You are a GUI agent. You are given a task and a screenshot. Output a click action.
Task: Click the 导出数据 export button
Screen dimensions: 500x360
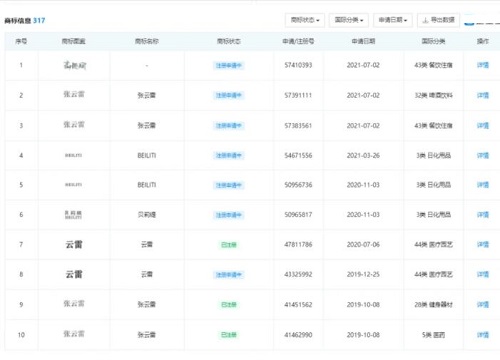coord(438,20)
